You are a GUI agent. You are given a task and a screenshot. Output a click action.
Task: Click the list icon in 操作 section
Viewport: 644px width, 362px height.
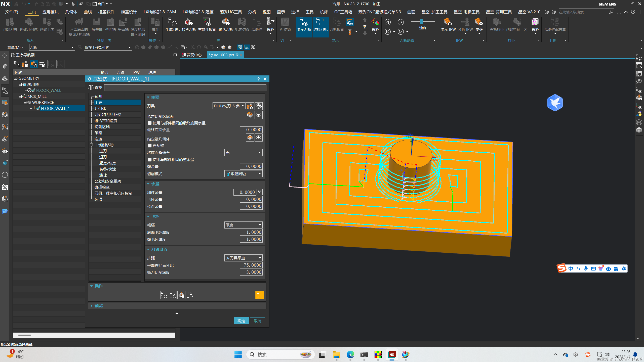190,295
